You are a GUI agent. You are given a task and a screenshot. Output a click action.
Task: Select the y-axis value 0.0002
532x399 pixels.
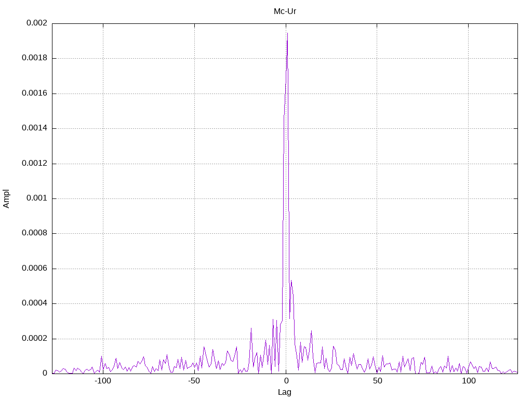click(x=35, y=338)
